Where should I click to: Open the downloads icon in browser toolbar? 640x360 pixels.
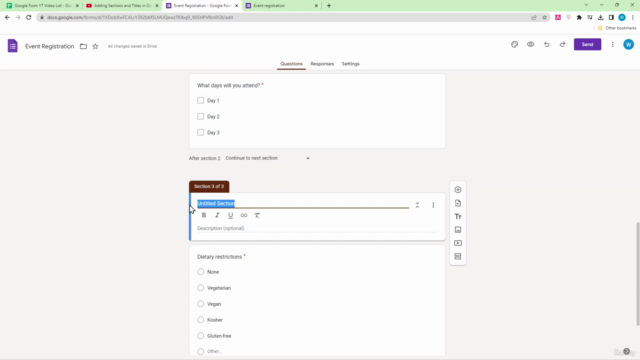[600, 17]
